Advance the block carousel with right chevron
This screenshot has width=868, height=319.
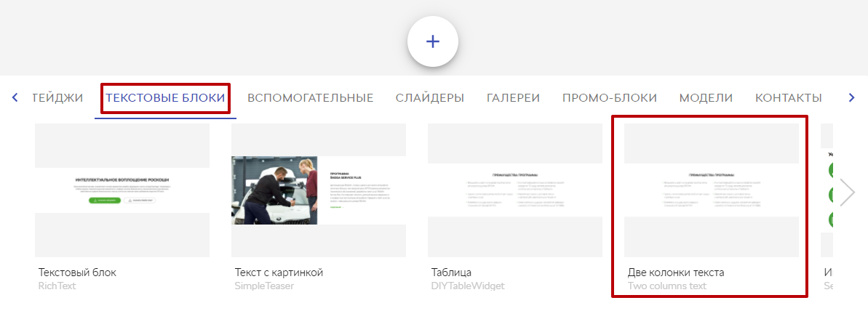[x=848, y=192]
